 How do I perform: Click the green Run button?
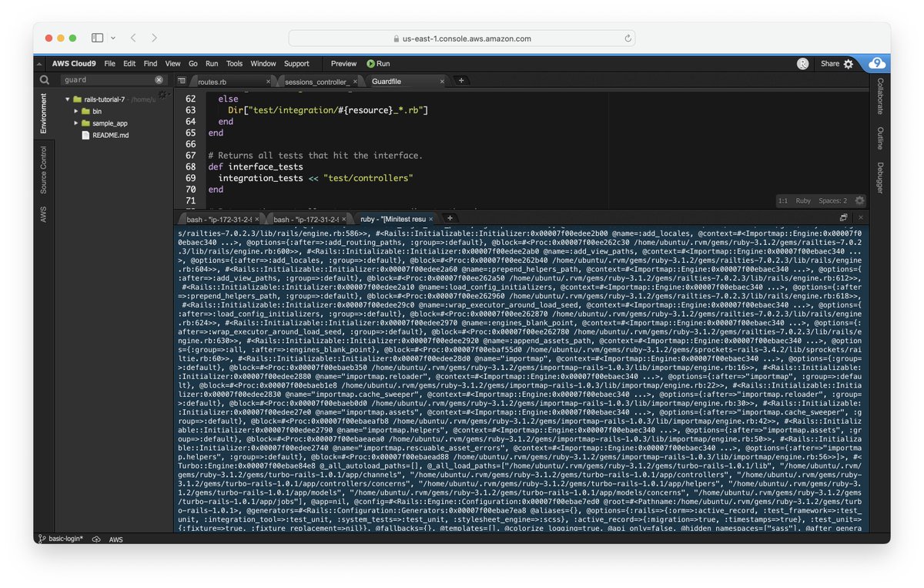click(x=378, y=64)
